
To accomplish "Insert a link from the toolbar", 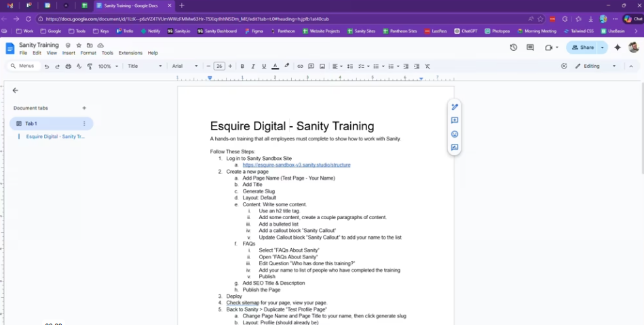I will tap(300, 66).
